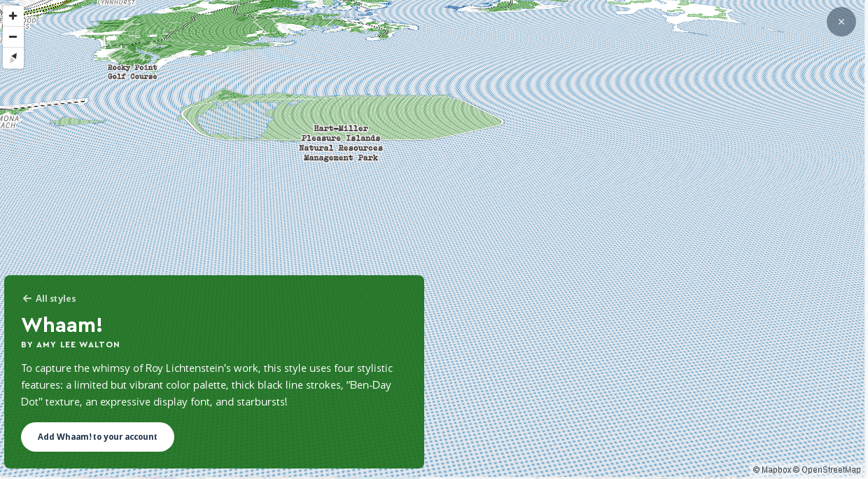The width and height of the screenshot is (868, 479).
Task: Reset map bearing with the compass icon
Action: 13,56
